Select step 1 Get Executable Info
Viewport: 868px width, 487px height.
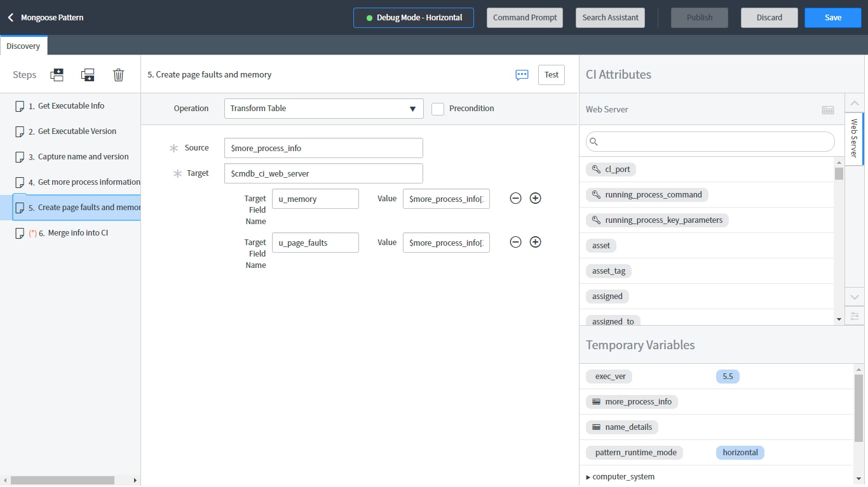(71, 106)
